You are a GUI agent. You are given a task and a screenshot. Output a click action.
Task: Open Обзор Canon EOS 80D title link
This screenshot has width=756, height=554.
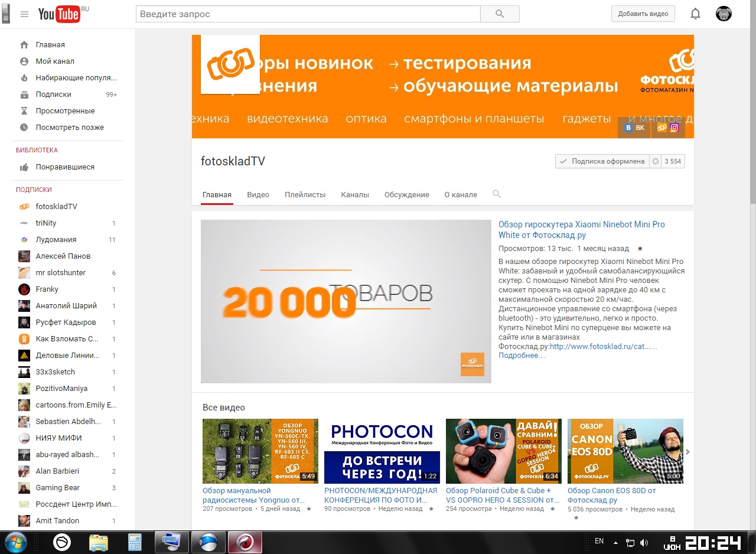(x=611, y=495)
